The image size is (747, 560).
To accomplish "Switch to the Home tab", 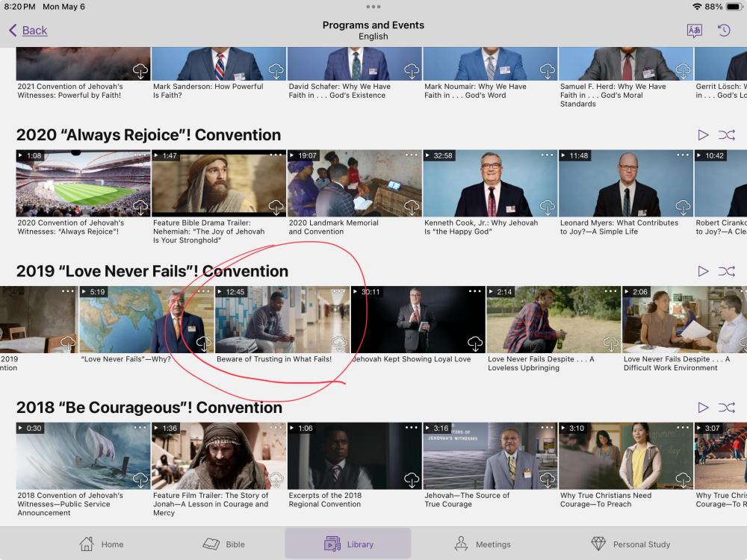I will [102, 544].
